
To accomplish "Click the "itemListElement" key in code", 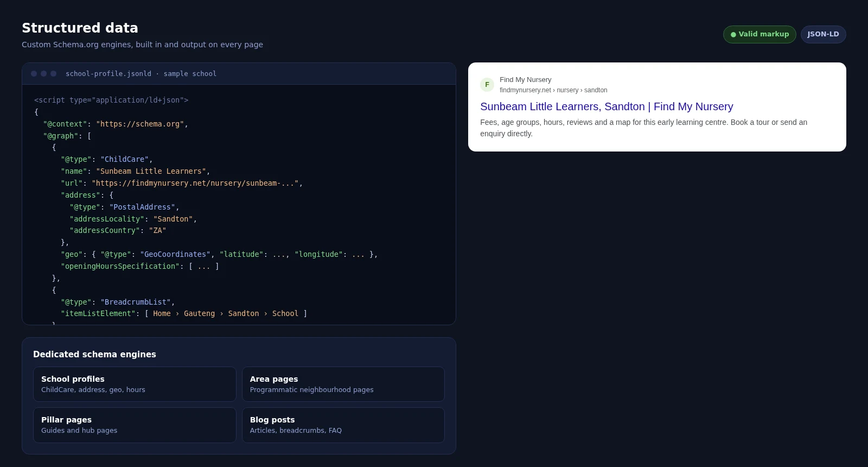I will [x=98, y=314].
